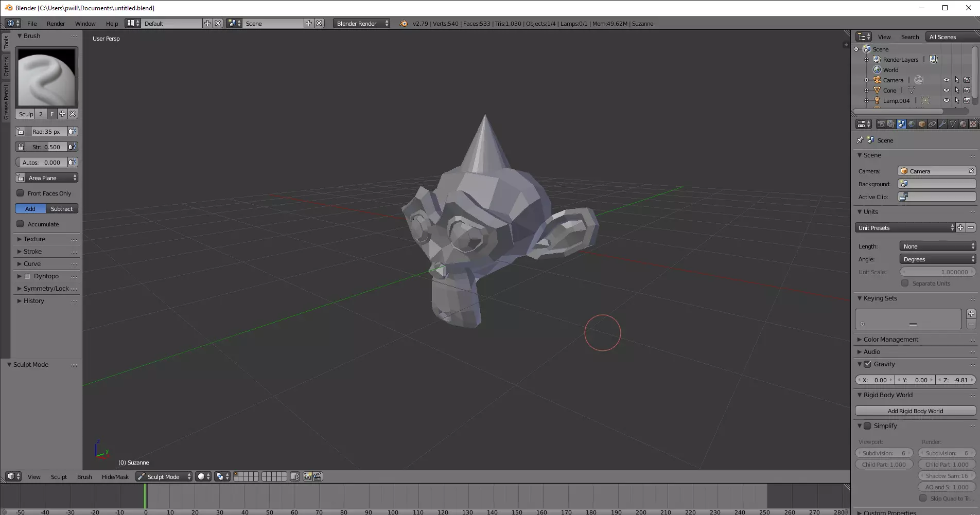
Task: Uncheck the Gravity checkbox
Action: tap(867, 364)
